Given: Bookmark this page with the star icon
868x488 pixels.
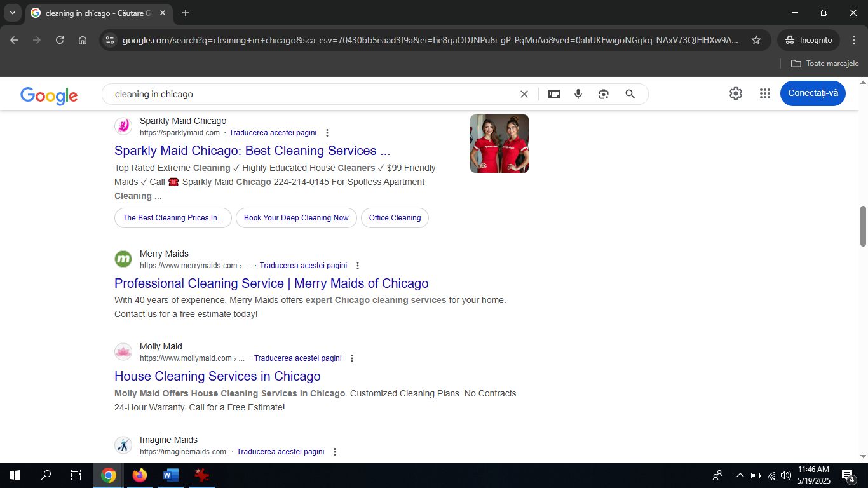Looking at the screenshot, I should pos(756,39).
